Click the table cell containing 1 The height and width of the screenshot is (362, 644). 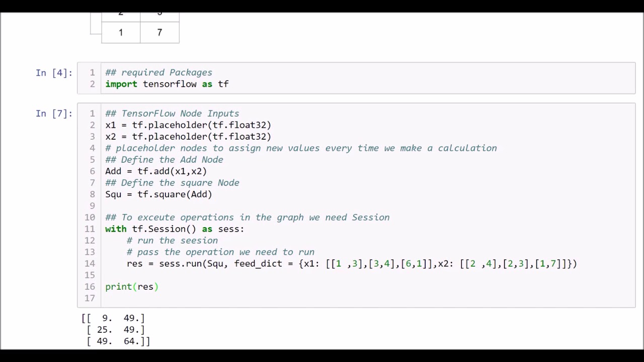[x=121, y=32]
